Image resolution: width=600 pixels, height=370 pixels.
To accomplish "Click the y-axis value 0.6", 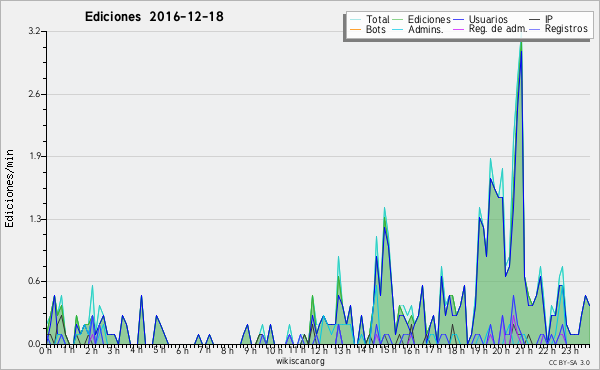I will click(34, 281).
